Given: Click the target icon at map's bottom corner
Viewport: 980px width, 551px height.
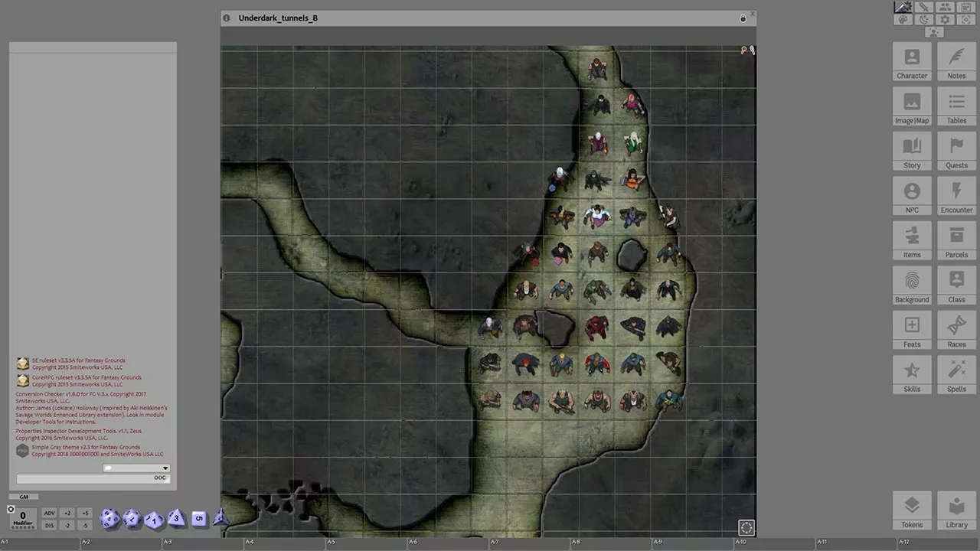Looking at the screenshot, I should coord(746,527).
